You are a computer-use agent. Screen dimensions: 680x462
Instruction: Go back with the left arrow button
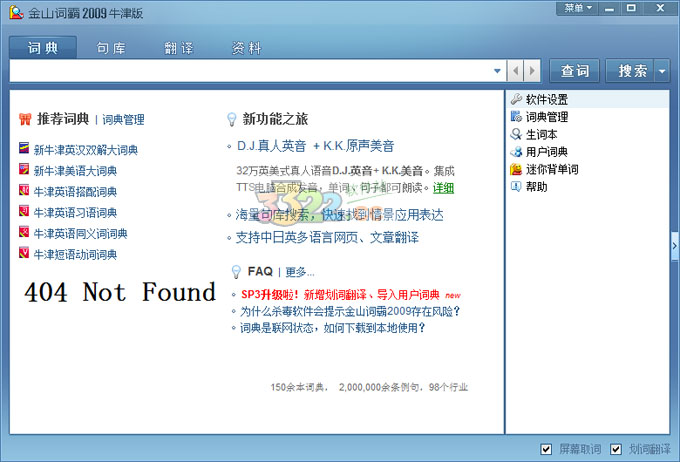515,70
